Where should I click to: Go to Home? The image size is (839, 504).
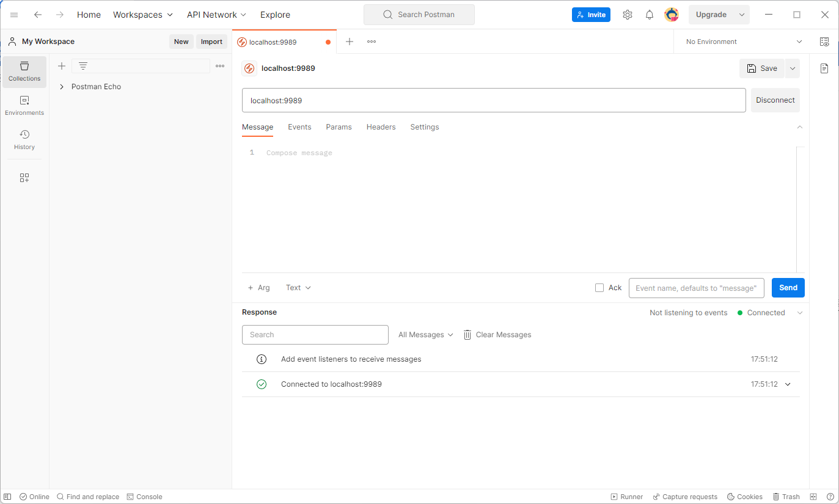click(89, 15)
